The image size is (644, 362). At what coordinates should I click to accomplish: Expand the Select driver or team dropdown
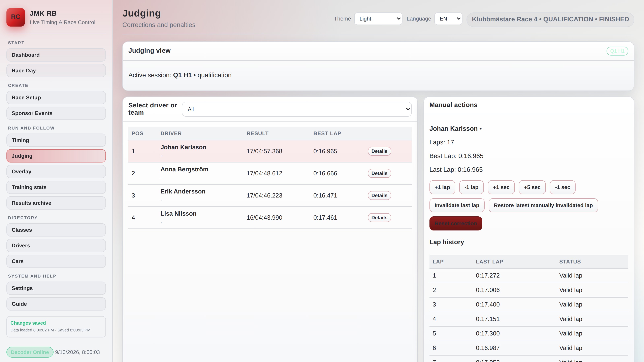297,109
